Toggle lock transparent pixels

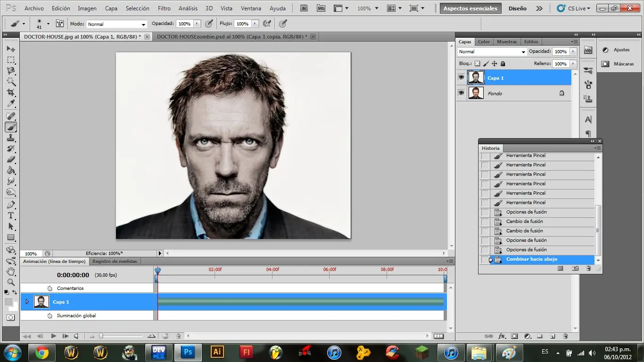pyautogui.click(x=477, y=64)
